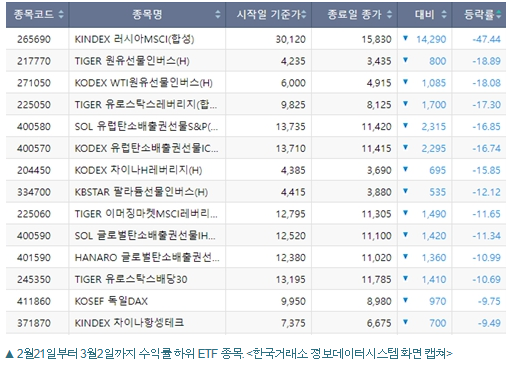Screen dimensions: 523x367
Task: Click stock code 334700
Action: pyautogui.click(x=34, y=192)
